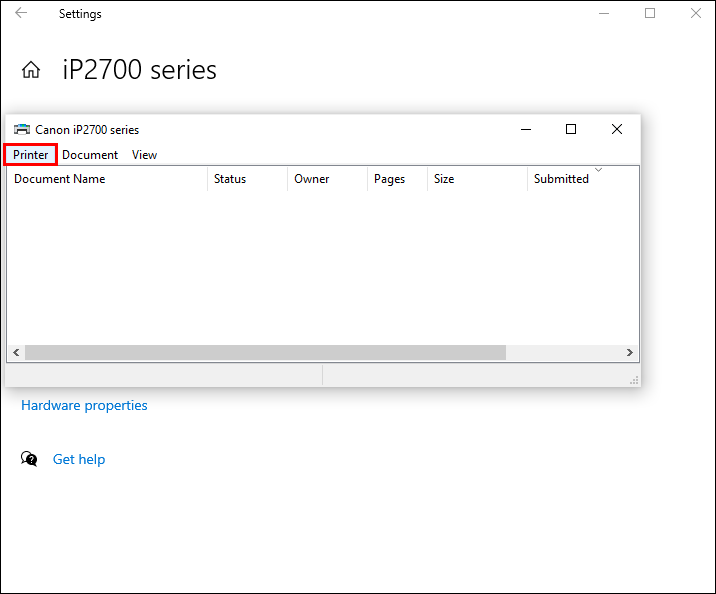Screen dimensions: 716x594
Task: Minimize the Canon iP2700 series window
Action: [x=525, y=129]
